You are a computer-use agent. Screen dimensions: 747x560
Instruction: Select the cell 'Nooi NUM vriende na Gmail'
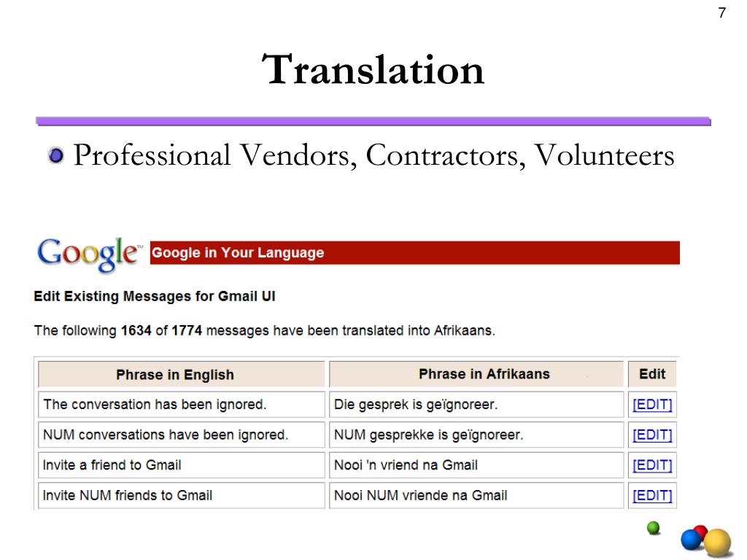[476, 496]
